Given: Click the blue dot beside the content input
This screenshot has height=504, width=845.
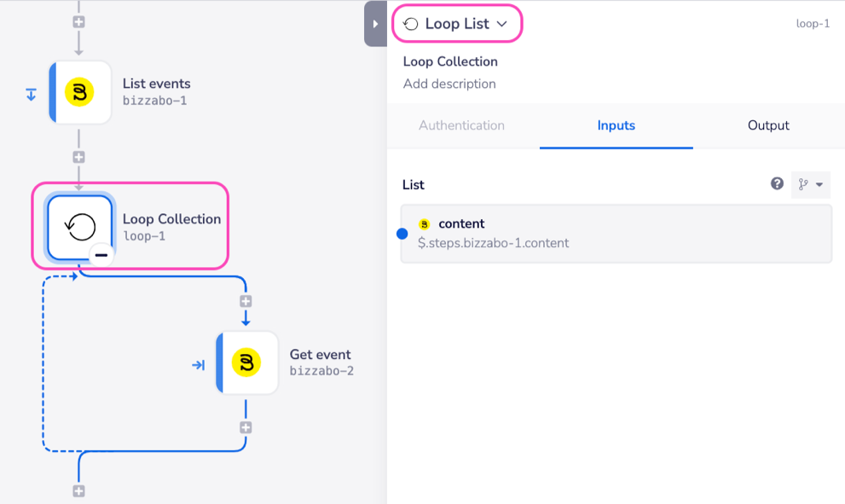Looking at the screenshot, I should click(402, 234).
